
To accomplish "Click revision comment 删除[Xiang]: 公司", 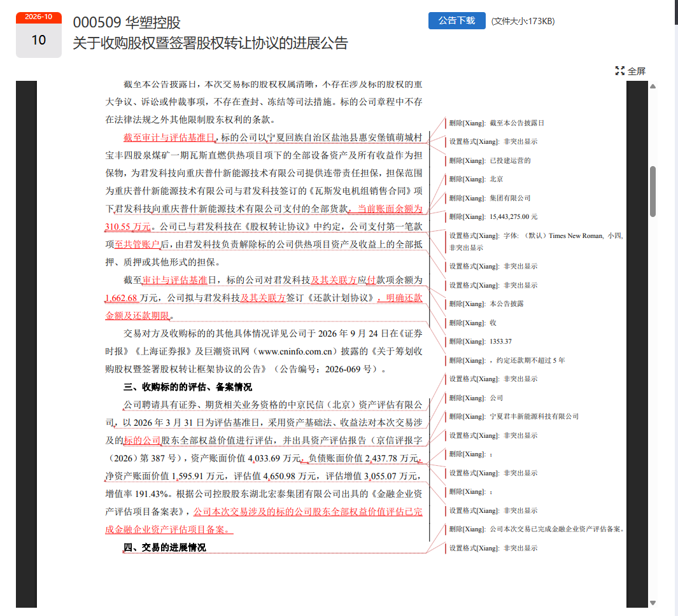I will 476,398.
